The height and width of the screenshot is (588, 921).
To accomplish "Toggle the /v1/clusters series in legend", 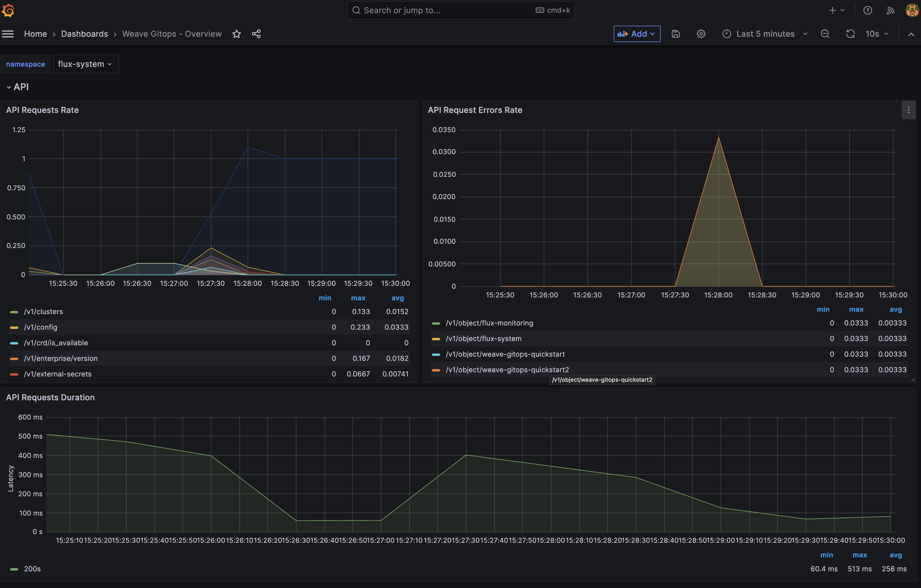I will click(x=43, y=312).
